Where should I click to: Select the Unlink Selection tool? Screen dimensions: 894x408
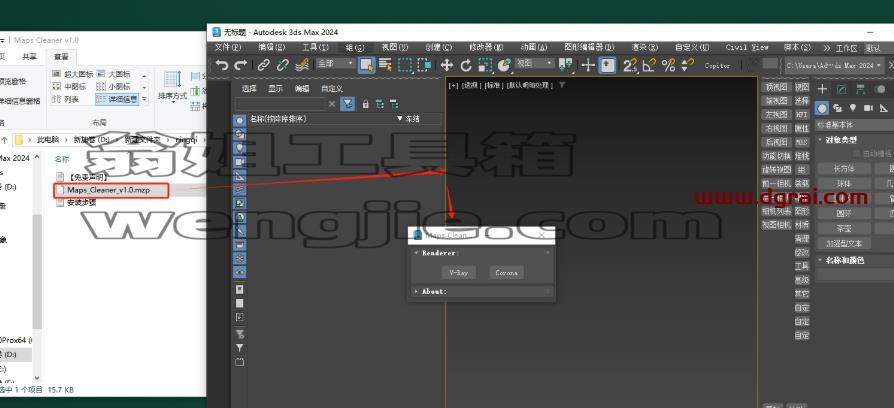[283, 66]
